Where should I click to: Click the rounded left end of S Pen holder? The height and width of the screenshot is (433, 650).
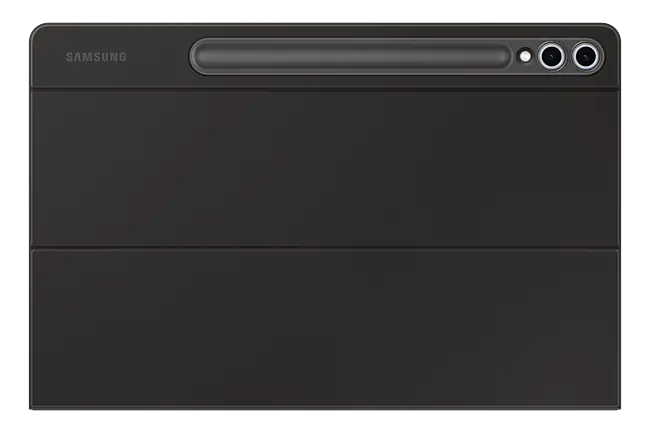click(x=201, y=56)
